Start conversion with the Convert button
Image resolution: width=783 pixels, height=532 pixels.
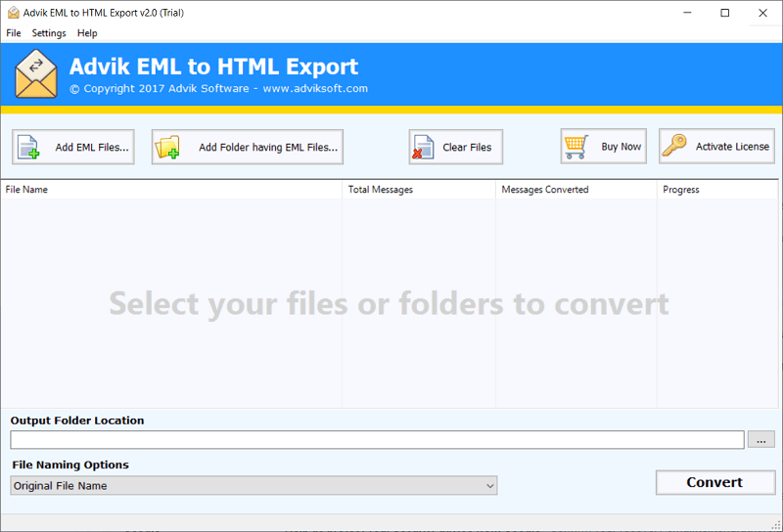pyautogui.click(x=715, y=482)
